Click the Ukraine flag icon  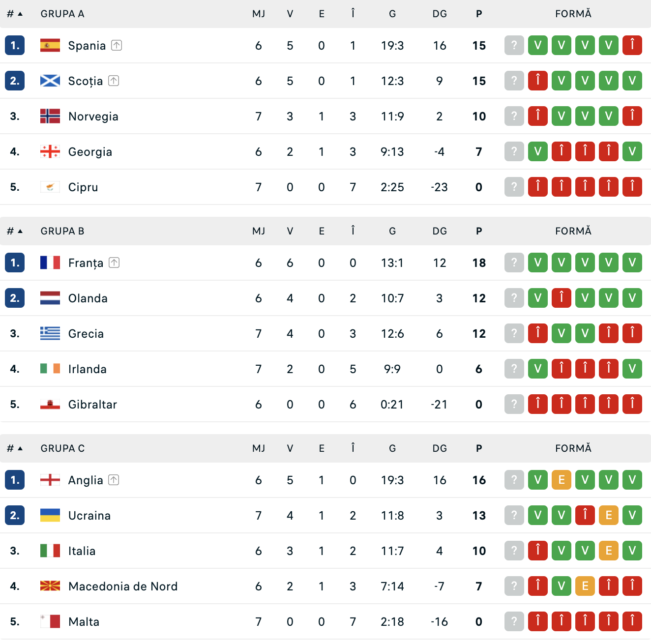click(50, 515)
